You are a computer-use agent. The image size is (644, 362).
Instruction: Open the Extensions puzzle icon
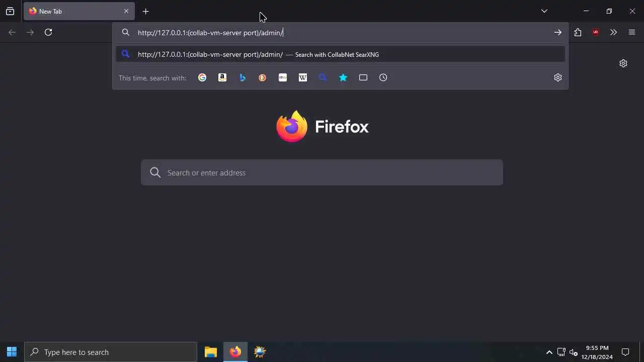pyautogui.click(x=578, y=32)
